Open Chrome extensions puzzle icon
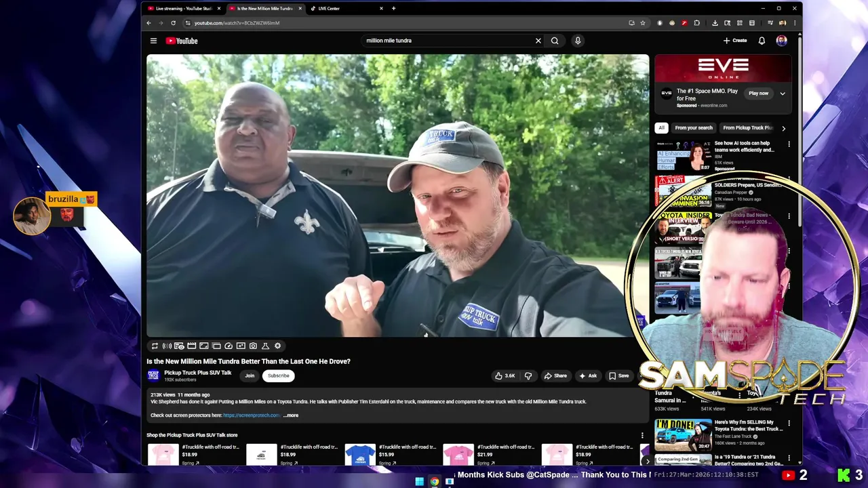 pos(696,23)
